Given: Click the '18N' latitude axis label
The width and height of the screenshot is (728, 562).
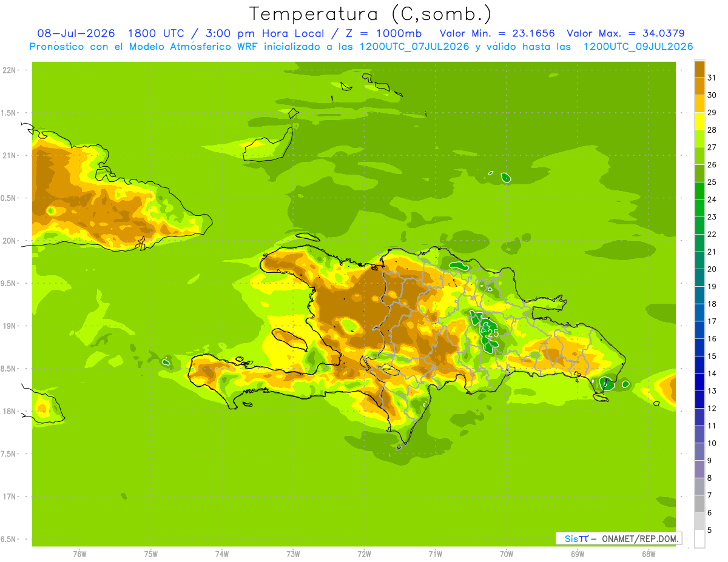Looking at the screenshot, I should (10, 411).
